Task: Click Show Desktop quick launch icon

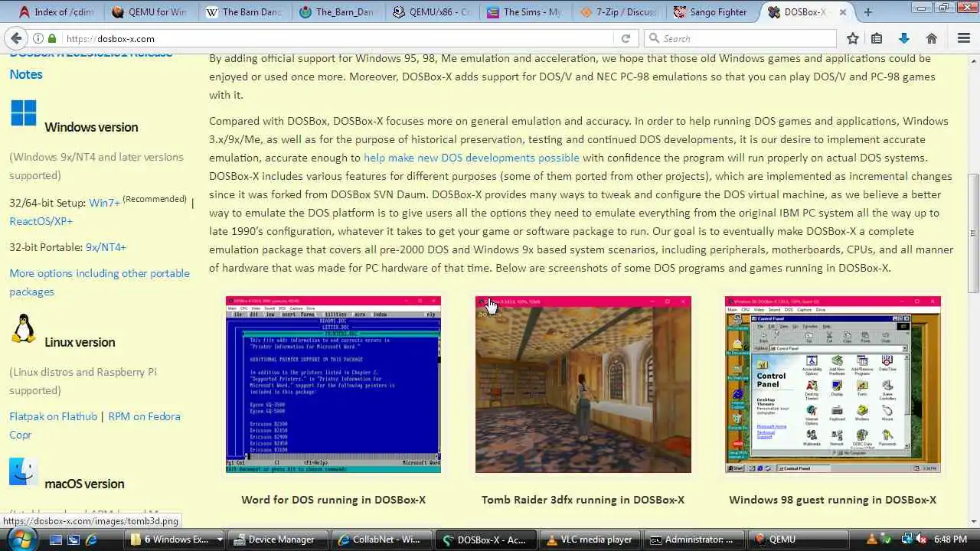Action: coord(55,540)
